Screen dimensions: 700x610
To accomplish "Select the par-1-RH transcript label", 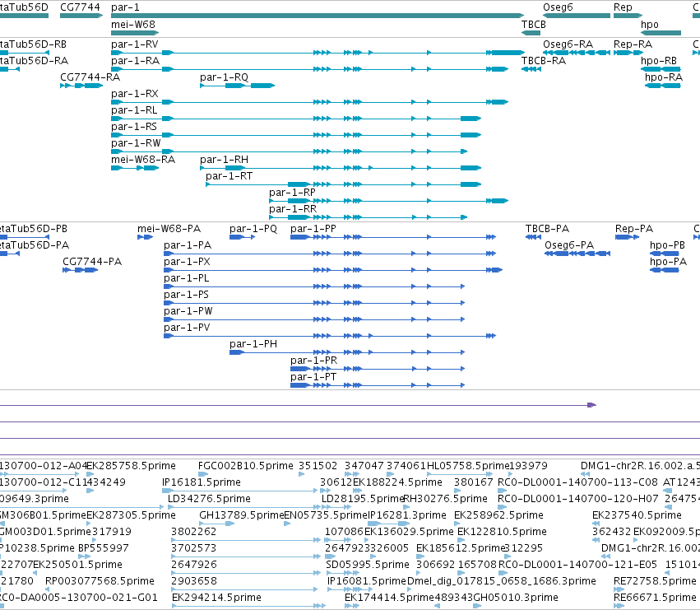I will [224, 160].
